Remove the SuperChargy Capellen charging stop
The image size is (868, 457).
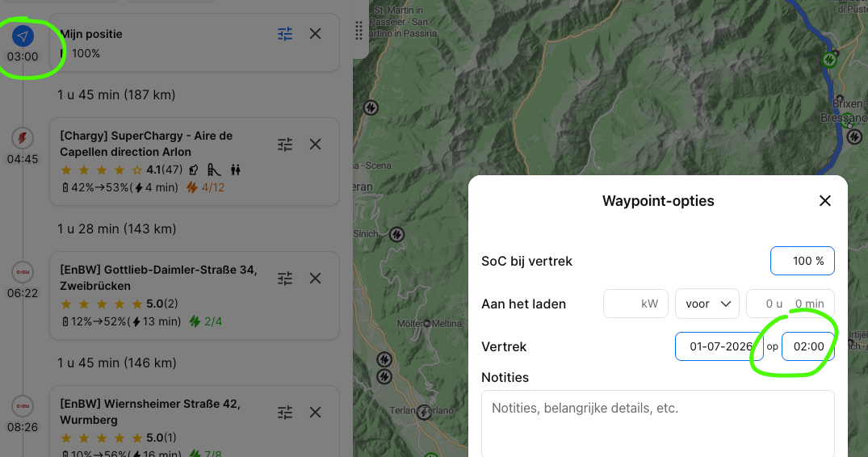click(x=316, y=145)
